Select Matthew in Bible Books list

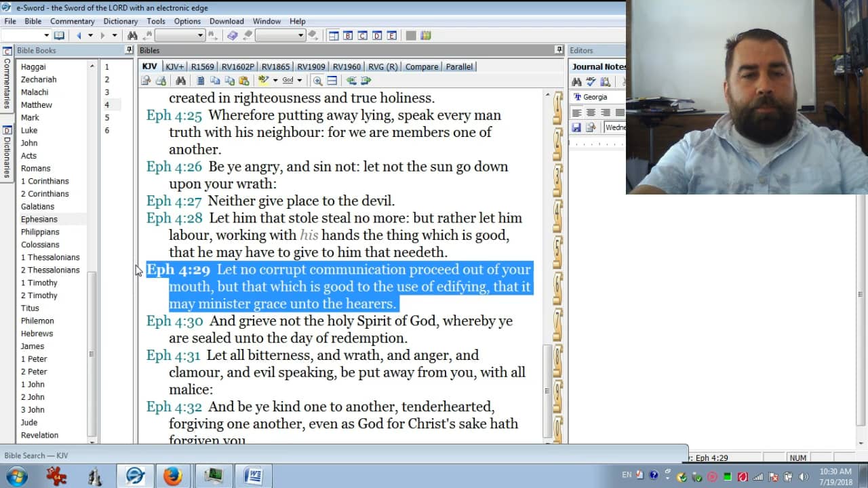[x=37, y=105]
